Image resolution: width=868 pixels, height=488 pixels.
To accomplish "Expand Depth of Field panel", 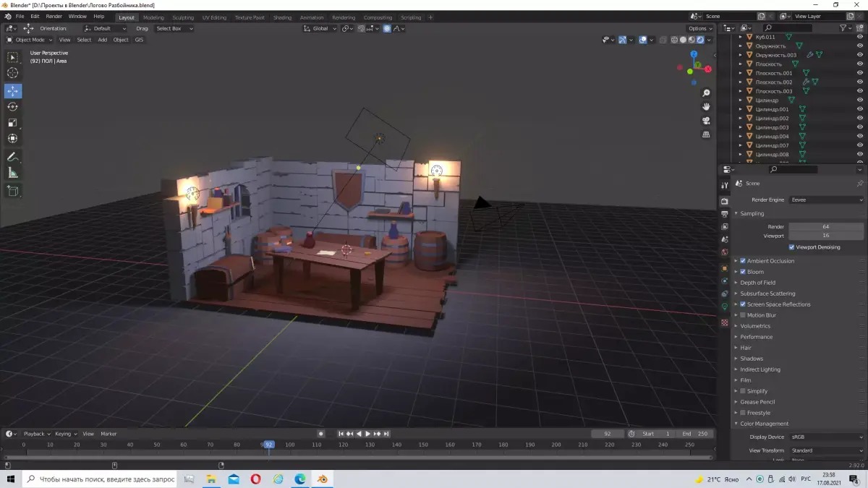I will click(x=757, y=283).
